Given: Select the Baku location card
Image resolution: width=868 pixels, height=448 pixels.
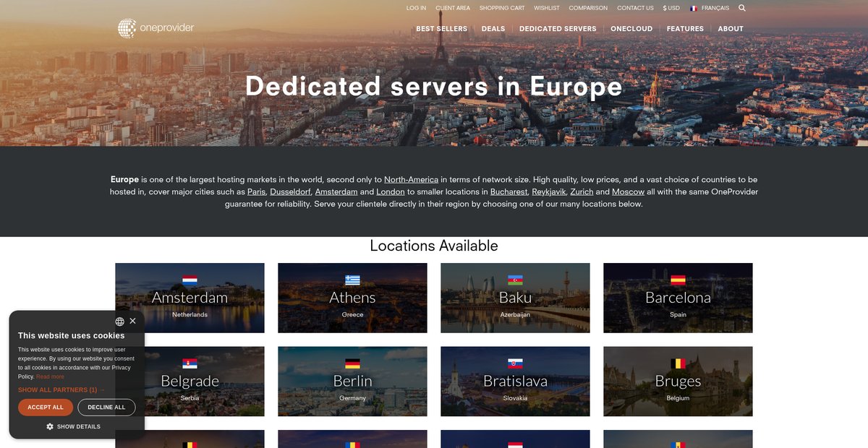Looking at the screenshot, I should (515, 298).
